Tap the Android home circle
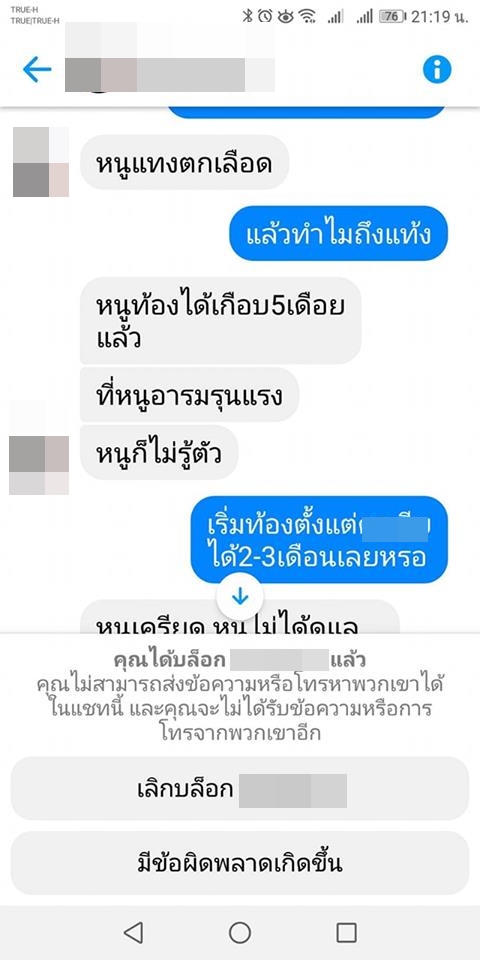Screen dimensions: 480x960 coord(240,932)
